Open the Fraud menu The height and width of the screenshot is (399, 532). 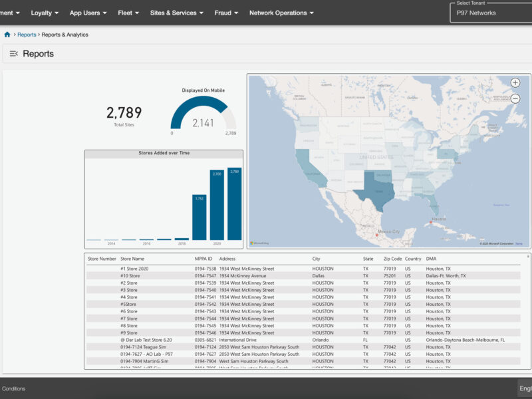click(x=226, y=13)
